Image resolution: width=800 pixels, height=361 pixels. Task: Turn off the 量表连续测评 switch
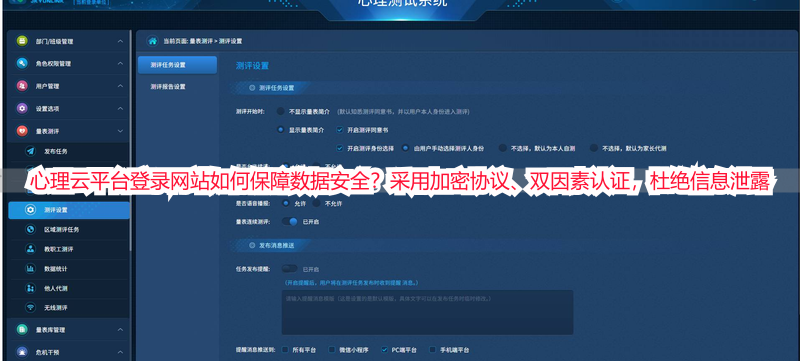point(289,222)
